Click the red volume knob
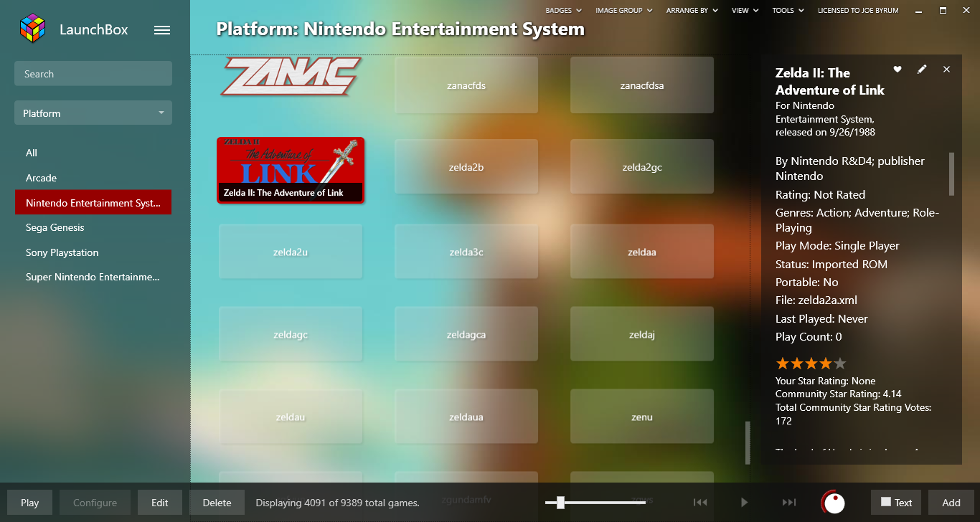 (x=833, y=503)
